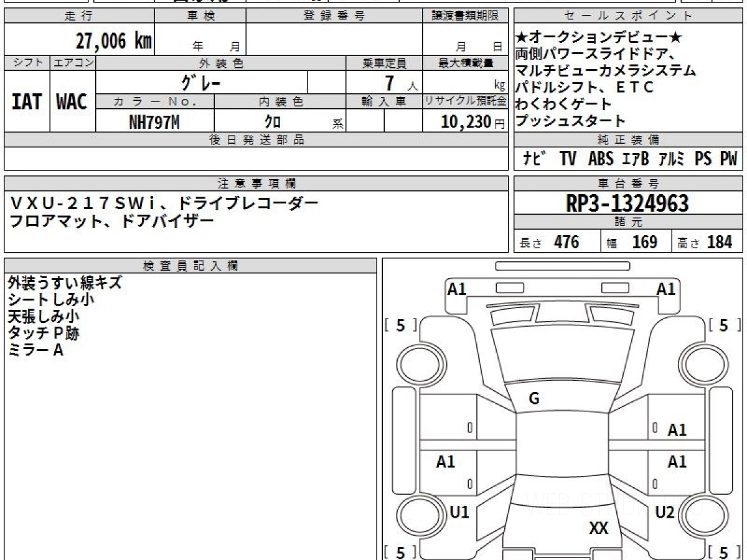Click the 最大積載量 header
747x560 pixels.
coord(465,63)
